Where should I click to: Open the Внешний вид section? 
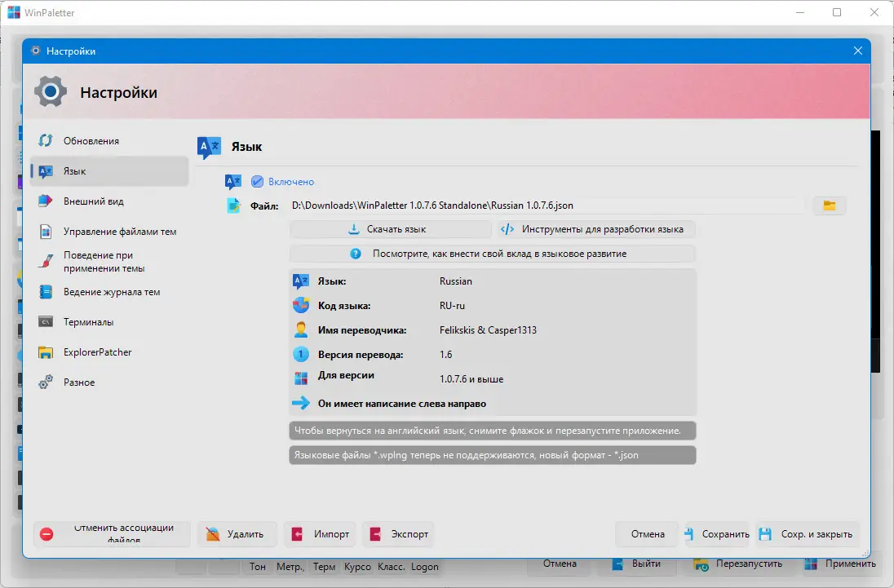click(109, 201)
